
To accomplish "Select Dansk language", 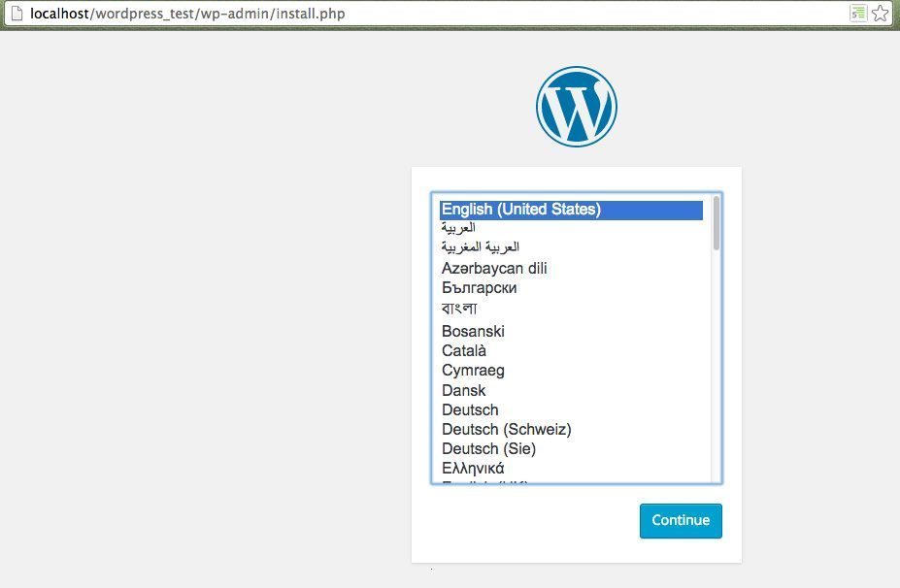I will pyautogui.click(x=571, y=391).
